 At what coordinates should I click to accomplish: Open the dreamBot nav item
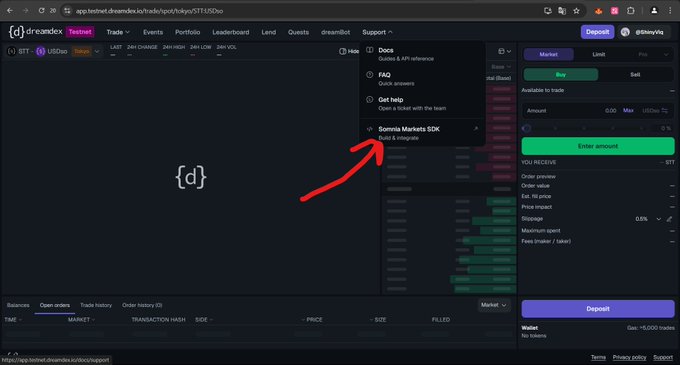click(335, 32)
